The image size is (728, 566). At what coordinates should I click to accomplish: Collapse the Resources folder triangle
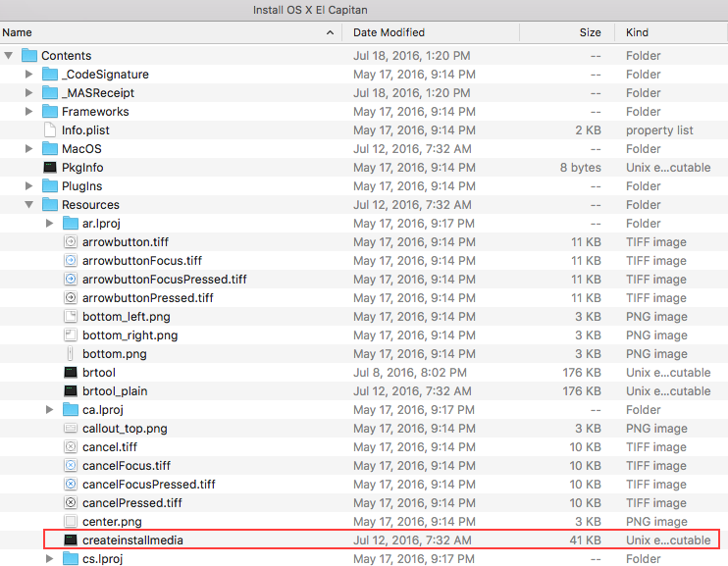[28, 204]
